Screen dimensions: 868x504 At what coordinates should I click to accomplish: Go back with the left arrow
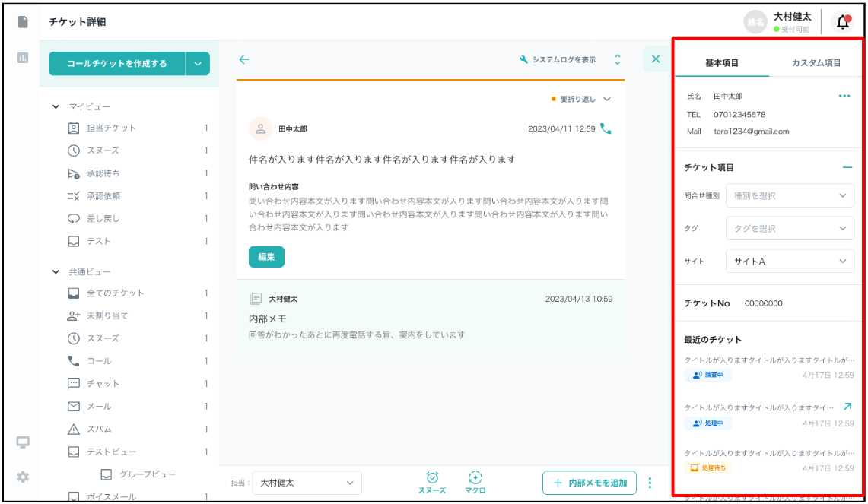[244, 59]
